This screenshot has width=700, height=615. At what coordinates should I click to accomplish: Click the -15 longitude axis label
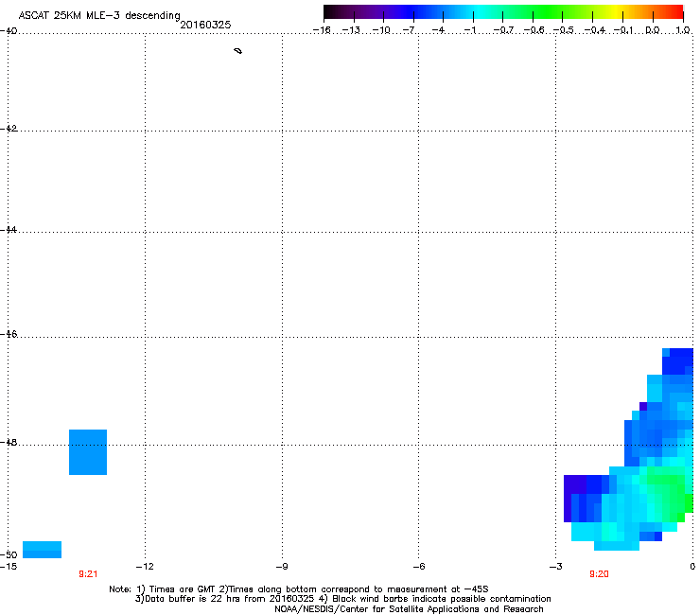click(9, 567)
